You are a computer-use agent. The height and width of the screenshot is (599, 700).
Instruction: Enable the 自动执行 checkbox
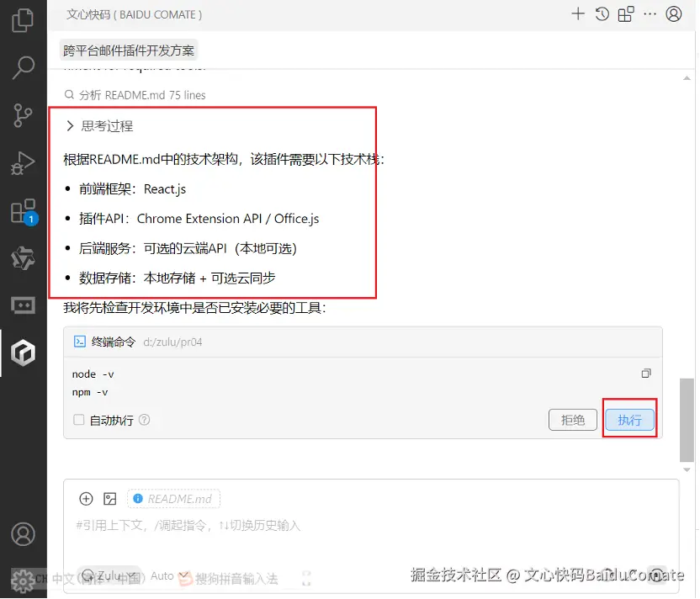point(78,420)
